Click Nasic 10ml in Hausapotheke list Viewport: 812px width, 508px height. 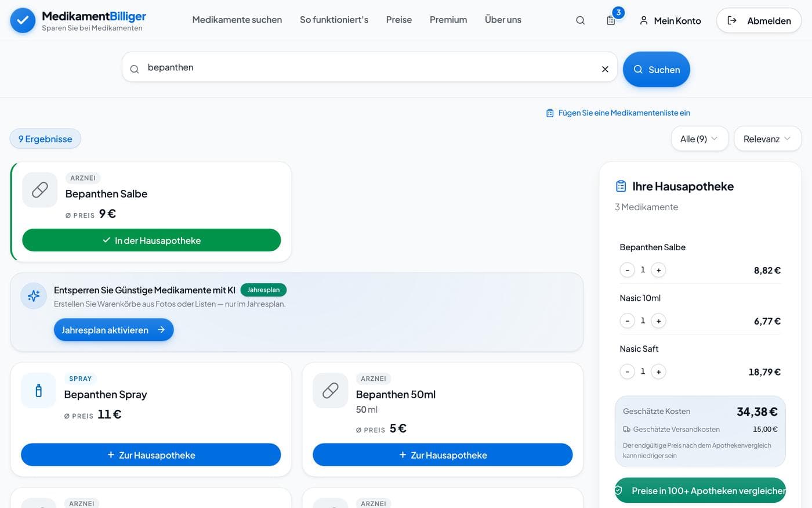pos(640,298)
